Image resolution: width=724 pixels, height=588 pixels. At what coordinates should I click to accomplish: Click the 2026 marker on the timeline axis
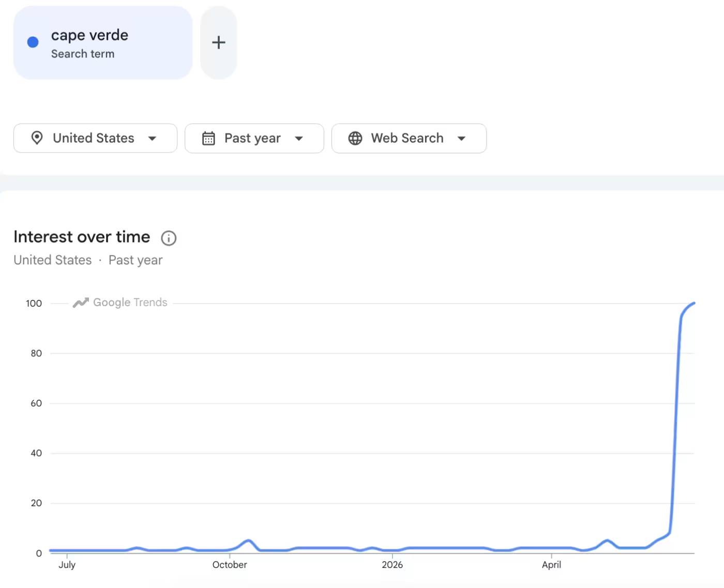pos(392,565)
